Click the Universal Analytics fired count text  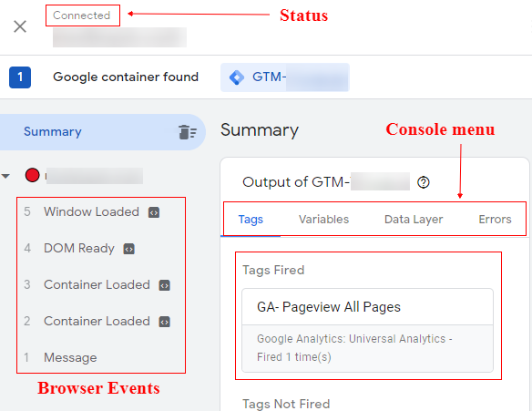(354, 348)
